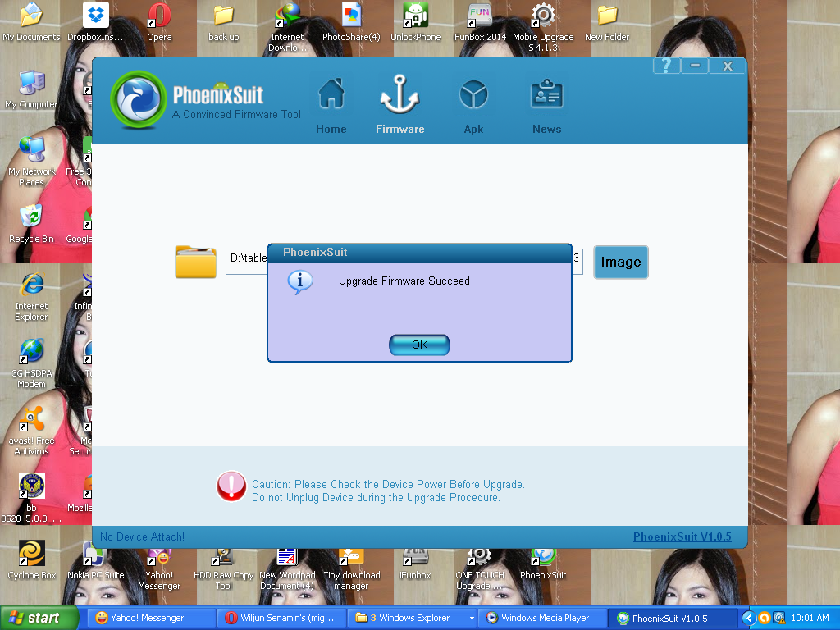The width and height of the screenshot is (840, 630).
Task: Open the Apk section icon
Action: (x=473, y=105)
